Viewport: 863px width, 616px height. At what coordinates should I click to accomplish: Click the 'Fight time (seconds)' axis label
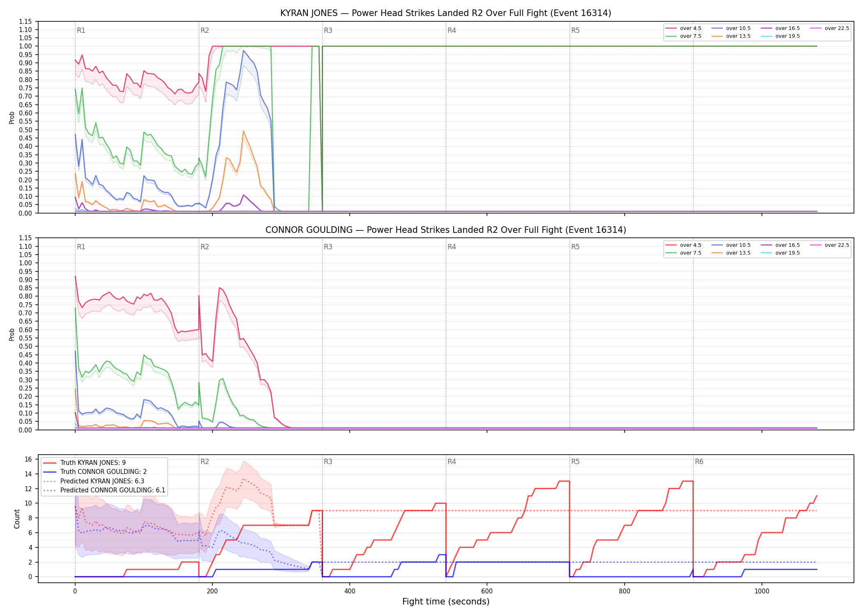[x=446, y=602]
